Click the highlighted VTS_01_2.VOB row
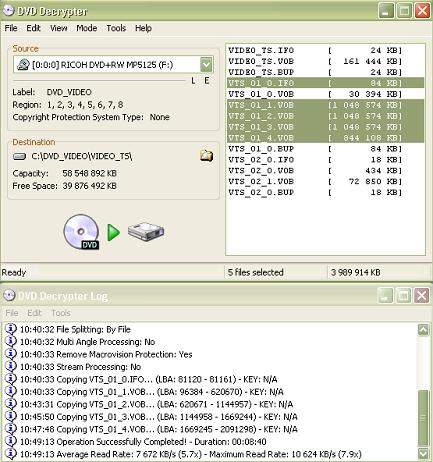433x462 pixels. [x=325, y=116]
